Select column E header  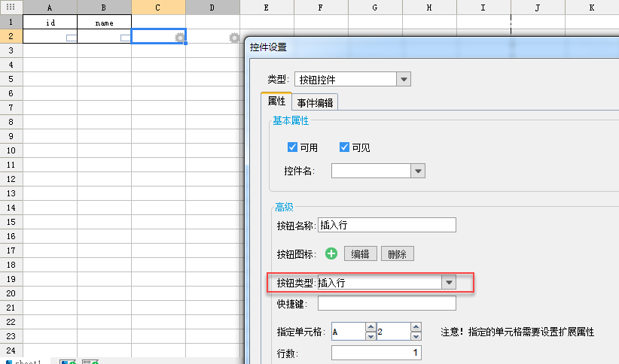pyautogui.click(x=267, y=7)
